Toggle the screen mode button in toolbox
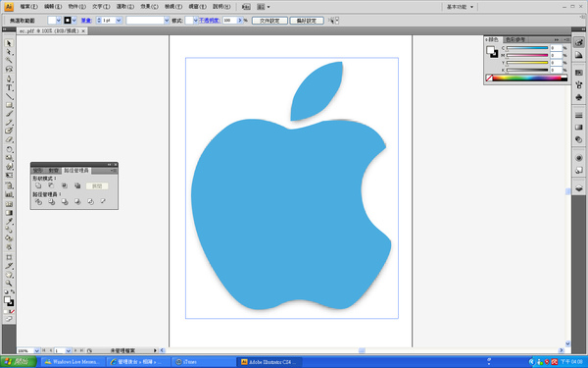The image size is (588, 368). coord(9,319)
